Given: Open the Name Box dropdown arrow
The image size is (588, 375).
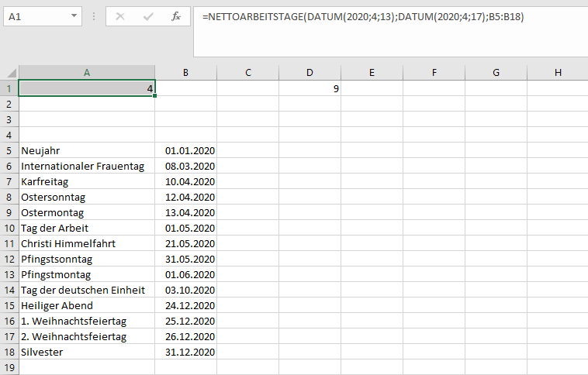Looking at the screenshot, I should (74, 16).
